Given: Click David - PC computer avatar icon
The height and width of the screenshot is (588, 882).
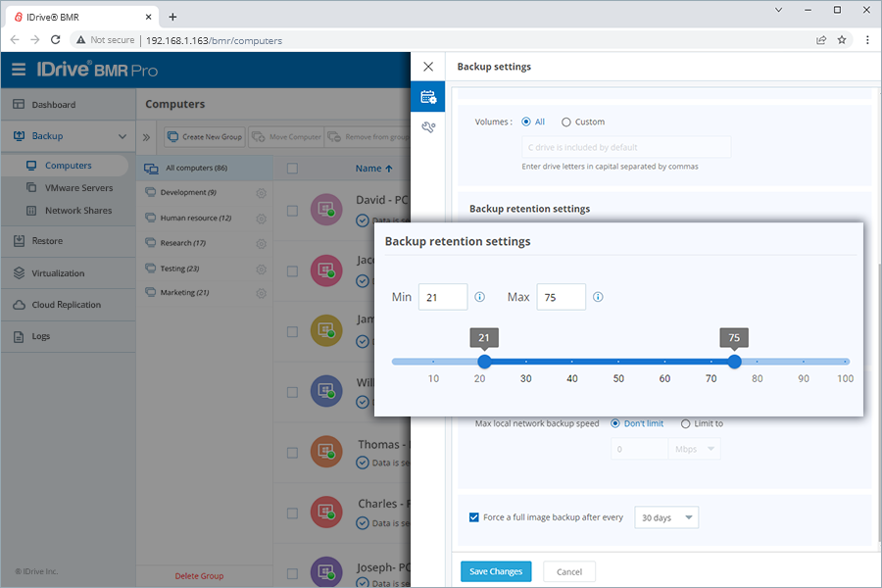Looking at the screenshot, I should pos(326,210).
